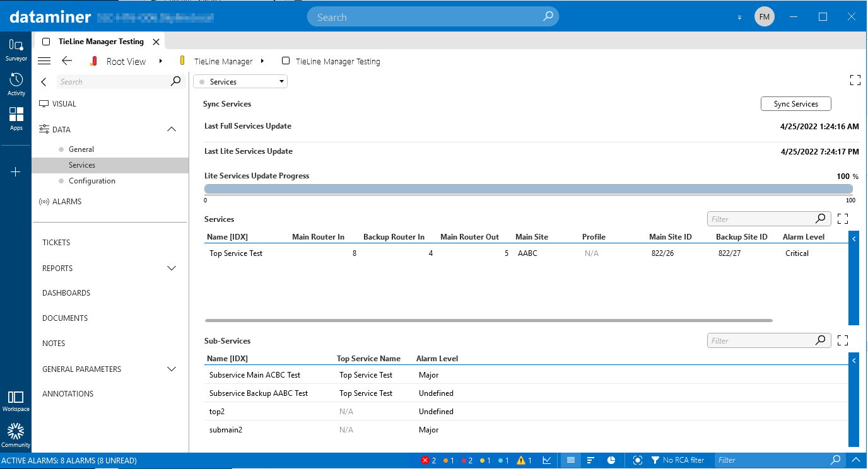Viewport: 868px width, 469px height.
Task: Open the ALARMS section
Action: tap(60, 202)
